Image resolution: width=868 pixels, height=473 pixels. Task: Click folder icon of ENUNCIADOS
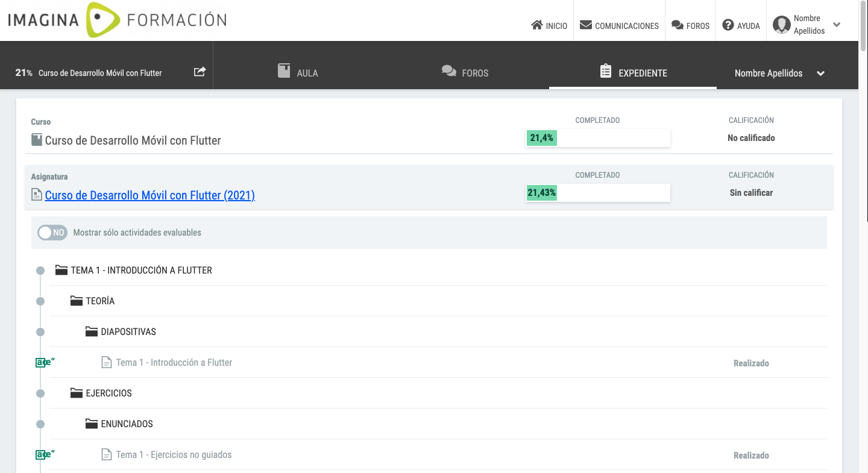tap(91, 424)
